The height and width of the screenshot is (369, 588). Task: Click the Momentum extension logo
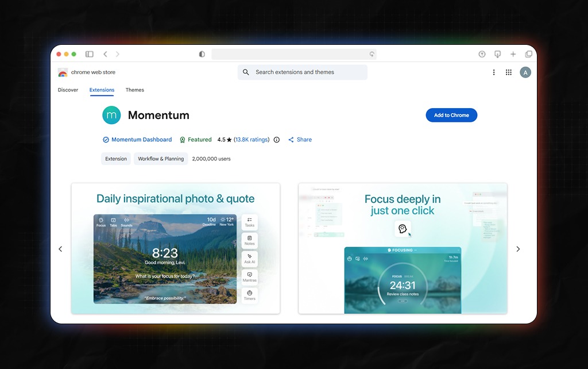(111, 116)
